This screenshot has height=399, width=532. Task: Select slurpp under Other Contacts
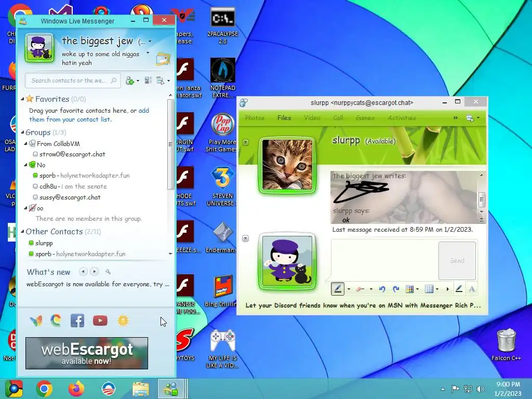[x=44, y=243]
